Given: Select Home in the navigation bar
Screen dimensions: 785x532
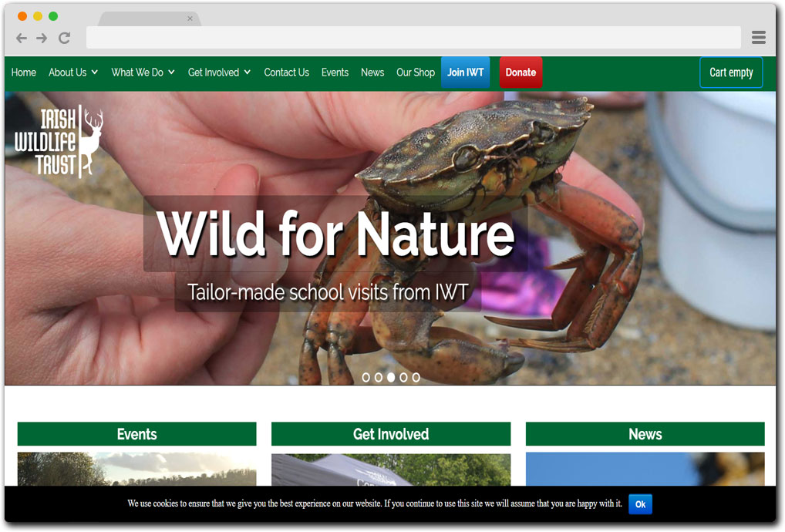Looking at the screenshot, I should pyautogui.click(x=23, y=72).
